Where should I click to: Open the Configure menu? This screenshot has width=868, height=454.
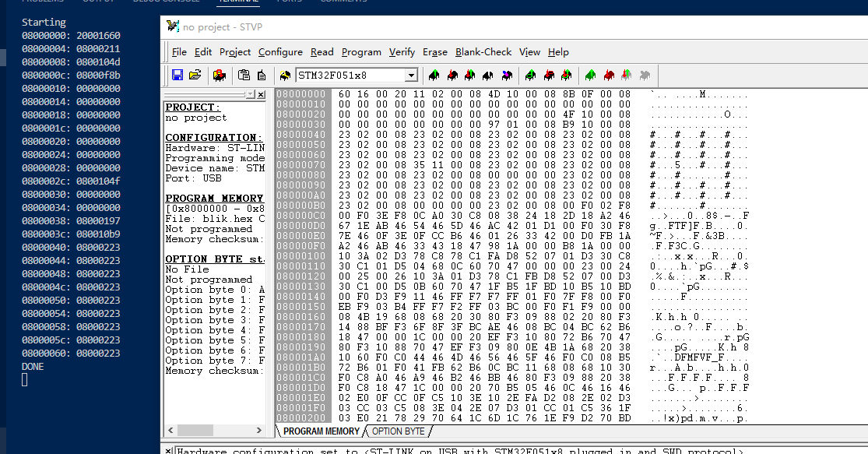click(x=280, y=52)
